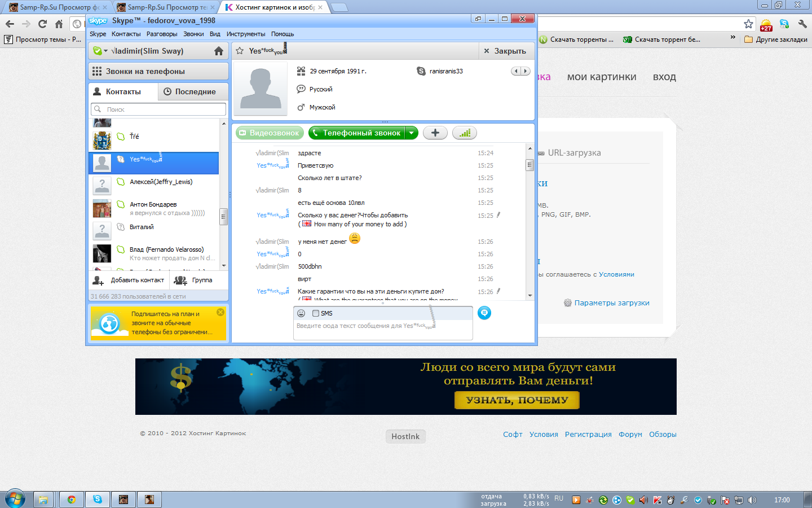Click Windows Start button
The image size is (812, 508).
point(15,500)
